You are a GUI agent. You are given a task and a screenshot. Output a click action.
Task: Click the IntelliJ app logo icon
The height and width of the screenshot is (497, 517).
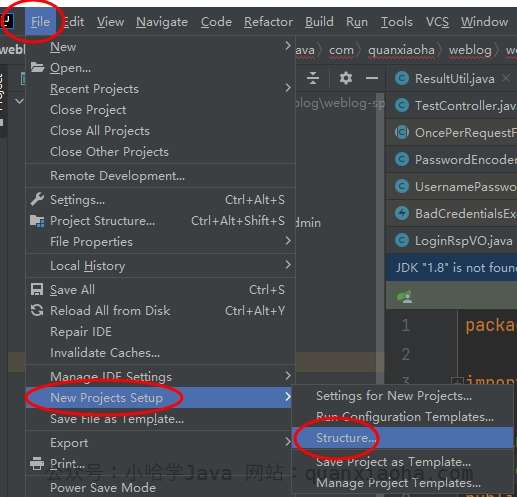7,21
